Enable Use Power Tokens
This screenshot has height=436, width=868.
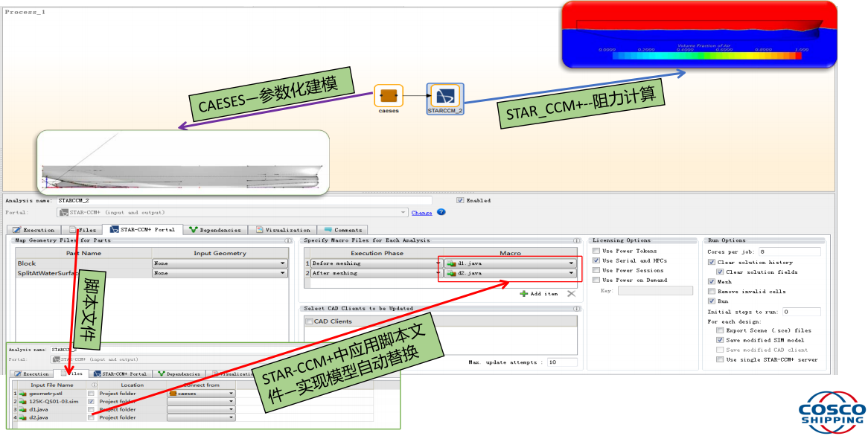tap(596, 251)
